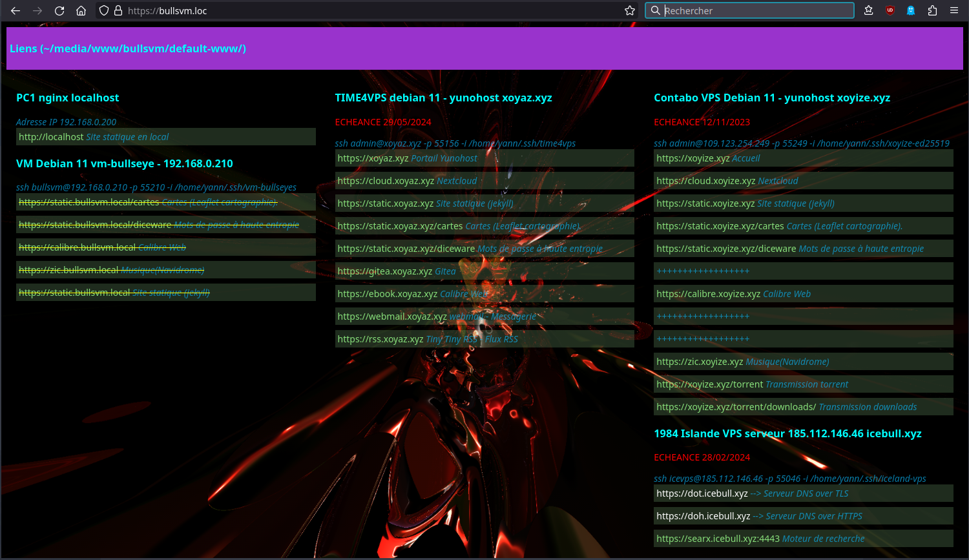Open the https://gitea.xoyaz.xyz Gitea link
969x560 pixels.
click(384, 271)
